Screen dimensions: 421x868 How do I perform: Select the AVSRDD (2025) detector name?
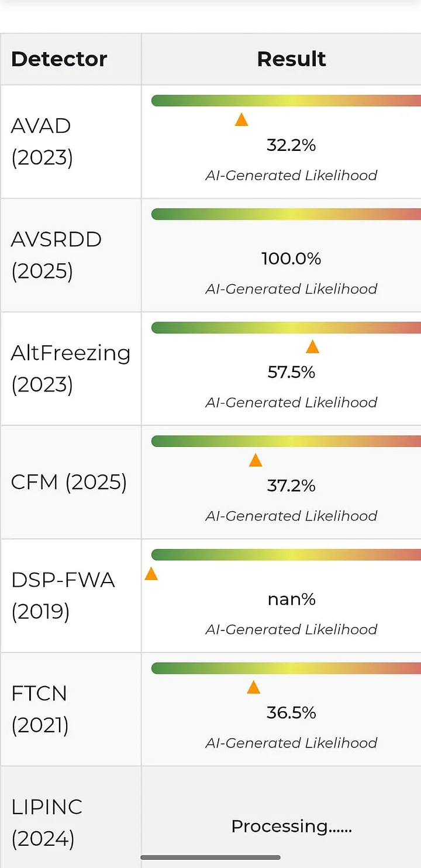pos(56,255)
